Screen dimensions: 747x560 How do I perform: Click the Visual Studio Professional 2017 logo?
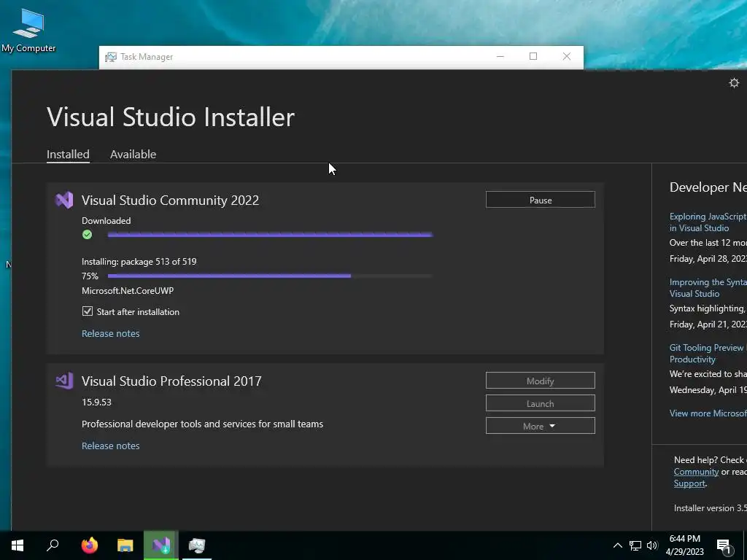tap(64, 381)
